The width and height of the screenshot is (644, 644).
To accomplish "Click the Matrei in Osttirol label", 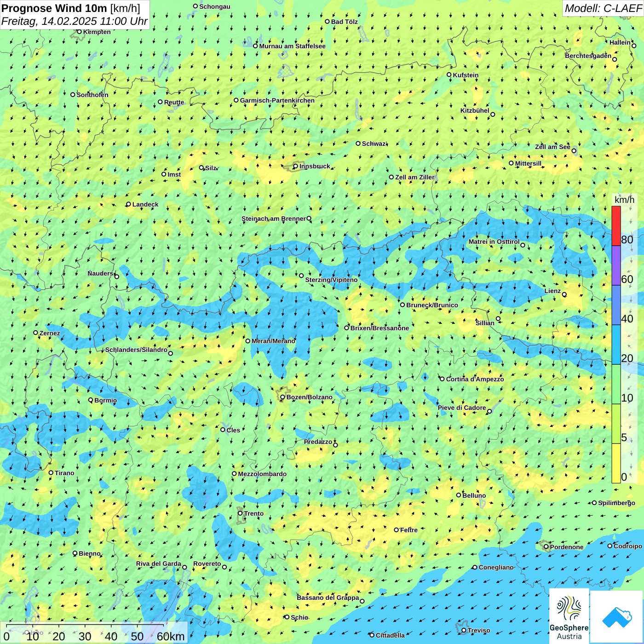I will click(494, 241).
